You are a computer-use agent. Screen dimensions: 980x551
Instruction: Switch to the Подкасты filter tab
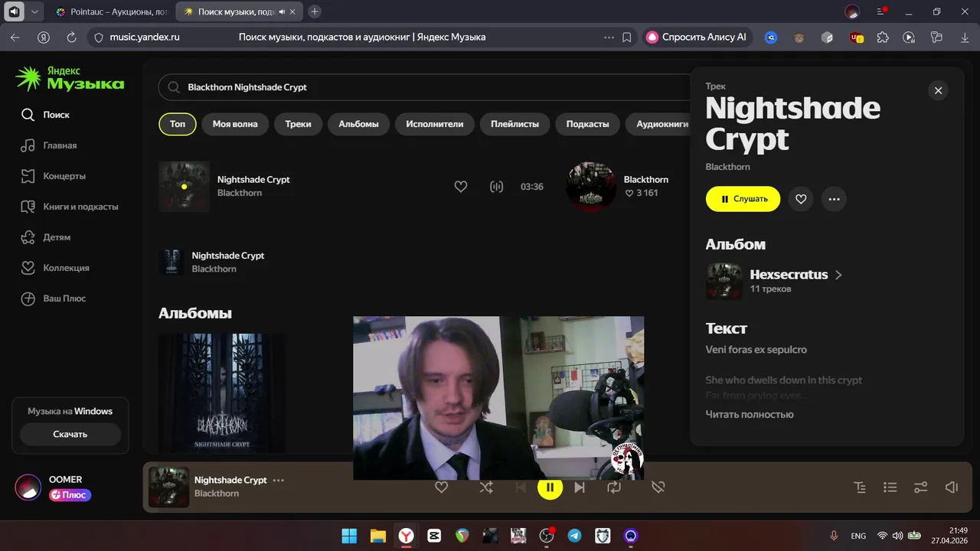point(587,124)
